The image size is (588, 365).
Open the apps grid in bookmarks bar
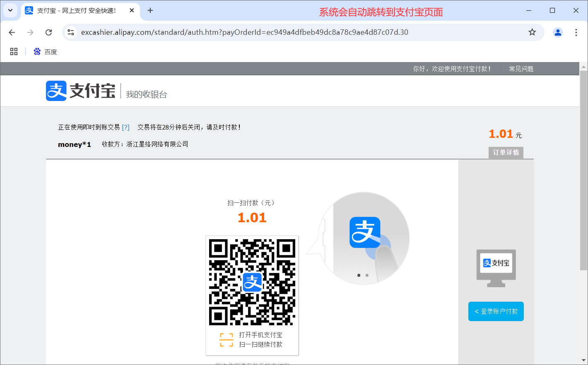pos(14,51)
